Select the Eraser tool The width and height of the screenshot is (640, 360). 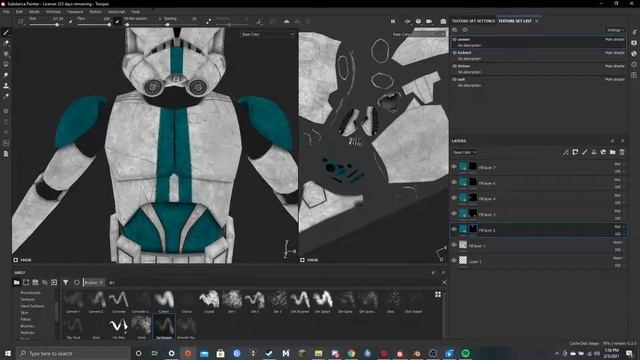pos(6,43)
